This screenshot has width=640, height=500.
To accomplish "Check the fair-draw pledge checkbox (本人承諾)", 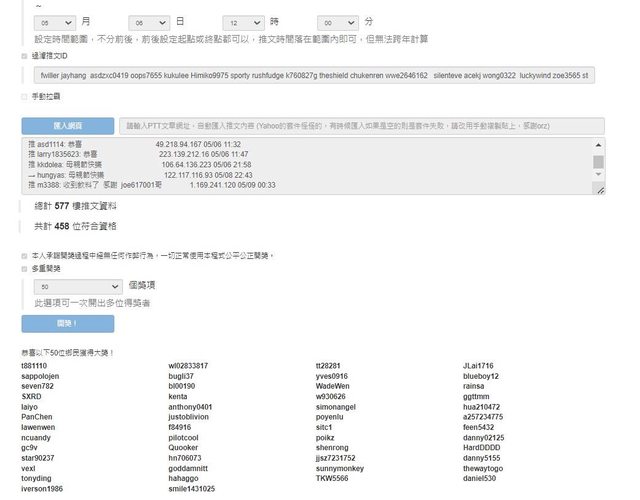I will pos(25,255).
